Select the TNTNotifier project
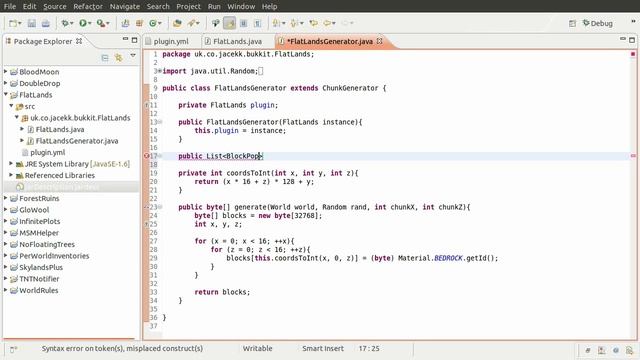 point(39,279)
